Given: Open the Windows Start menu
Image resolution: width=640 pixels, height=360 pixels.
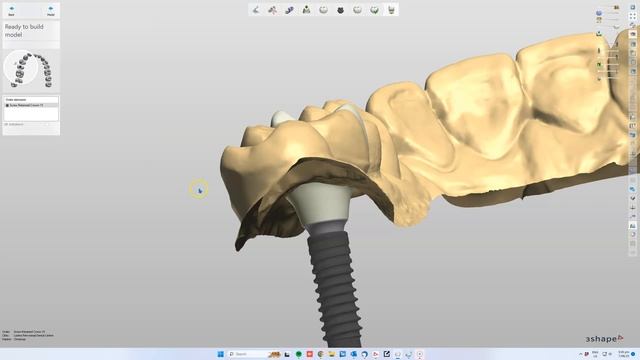Looking at the screenshot, I should (x=220, y=354).
